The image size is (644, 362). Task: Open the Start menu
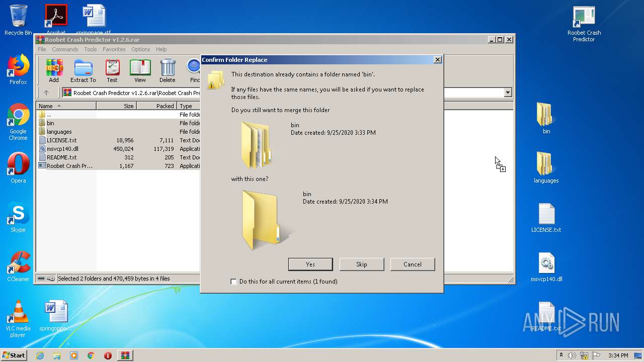click(14, 355)
